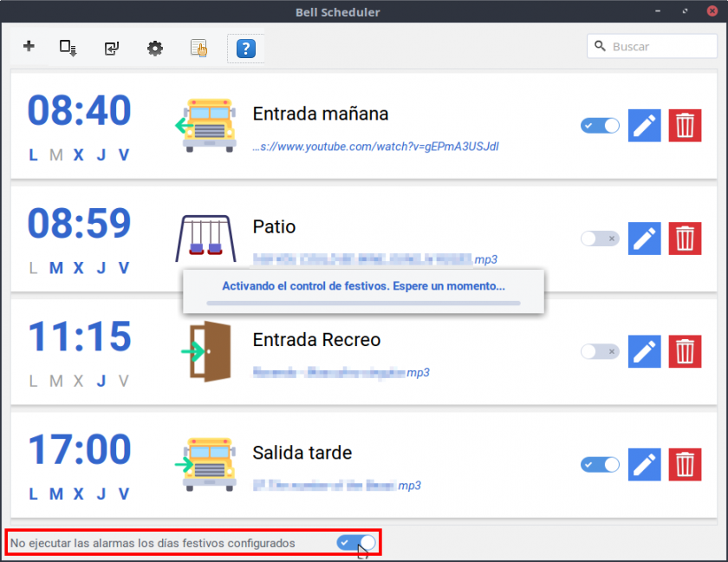The width and height of the screenshot is (728, 562).
Task: Enable the Entrada Recreo alarm switch
Action: coord(600,351)
